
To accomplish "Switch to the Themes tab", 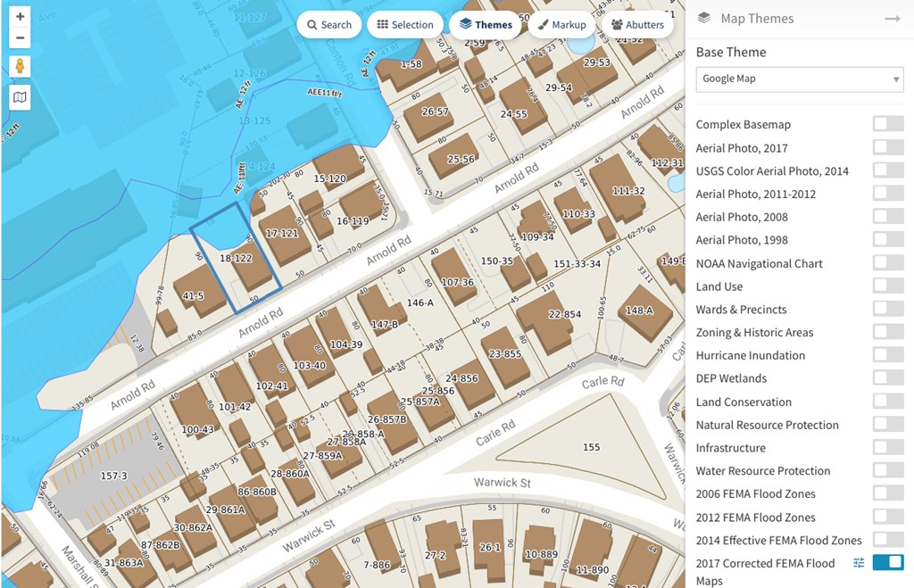I will coord(486,24).
